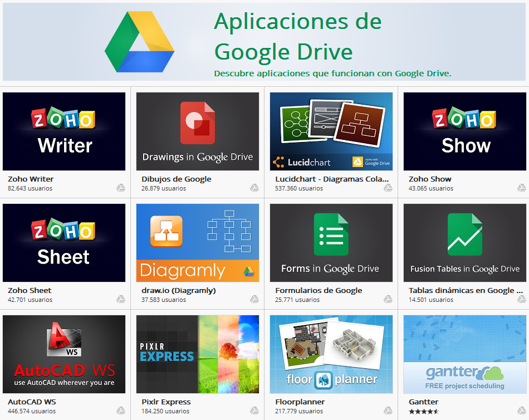This screenshot has width=529, height=420.
Task: Click the 184.250 usuarios text
Action: coord(165,411)
